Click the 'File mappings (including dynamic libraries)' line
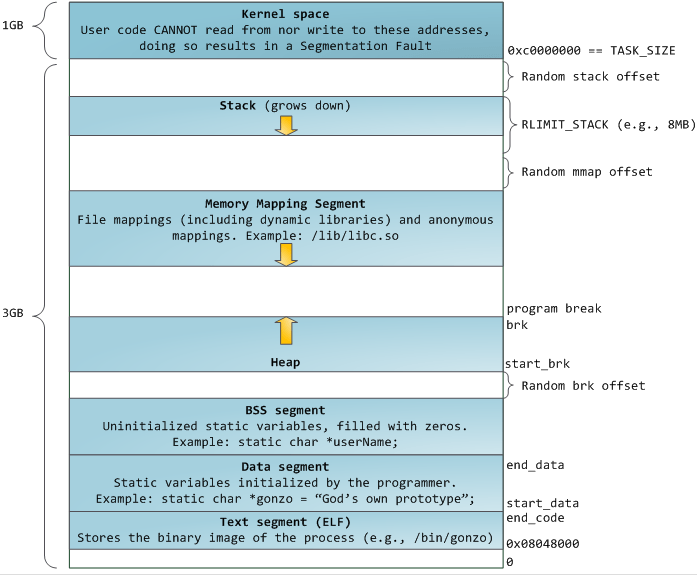Viewport: 697px width, 582px height. [x=285, y=220]
